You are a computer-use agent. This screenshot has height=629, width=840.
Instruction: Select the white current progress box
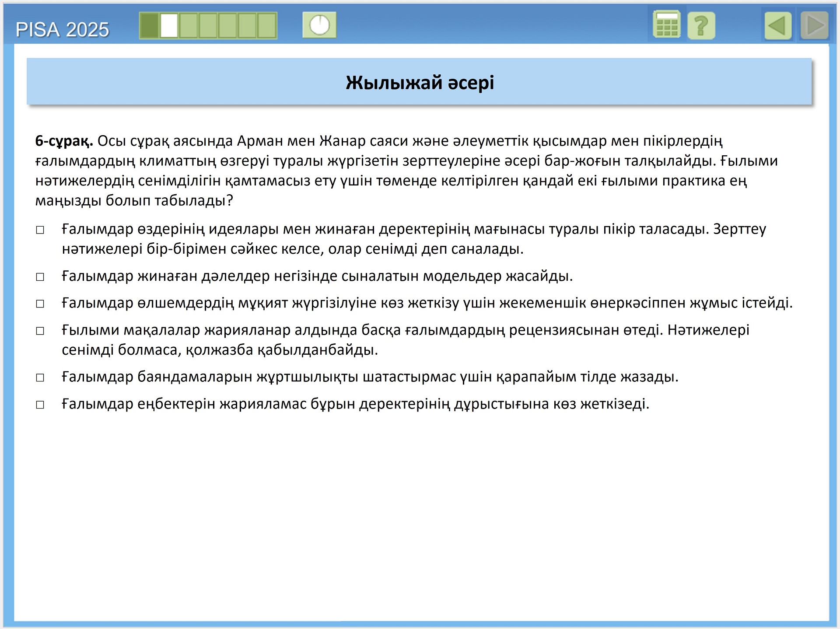pyautogui.click(x=169, y=25)
